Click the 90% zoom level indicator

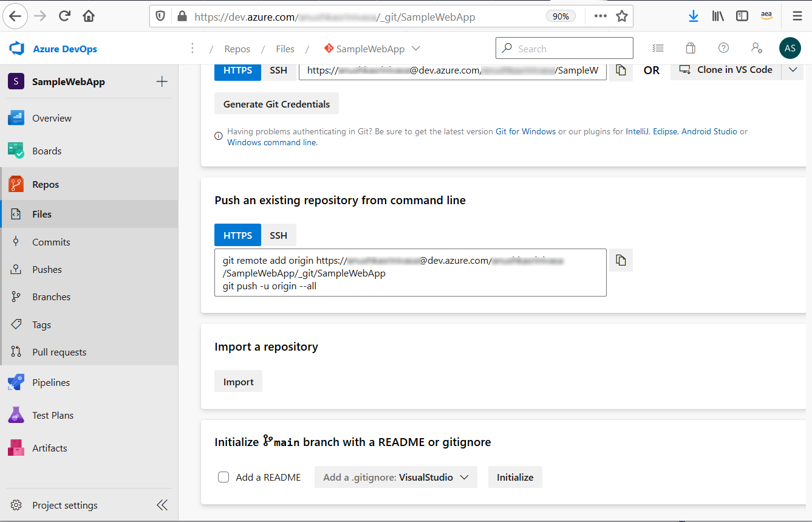pos(561,16)
